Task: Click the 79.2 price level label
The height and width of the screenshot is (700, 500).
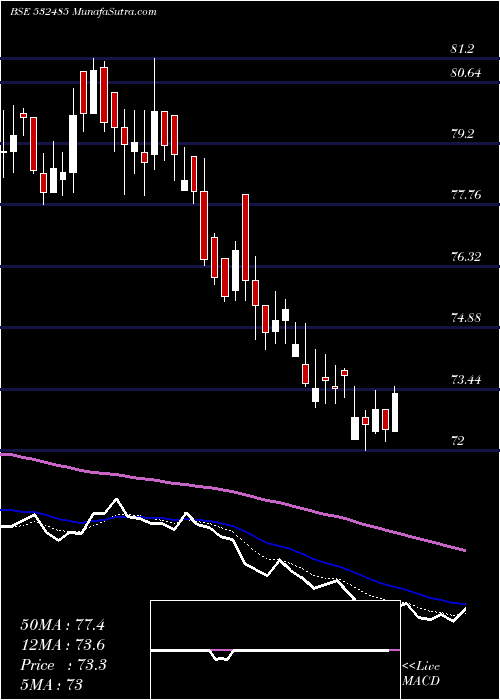Action: tap(462, 133)
